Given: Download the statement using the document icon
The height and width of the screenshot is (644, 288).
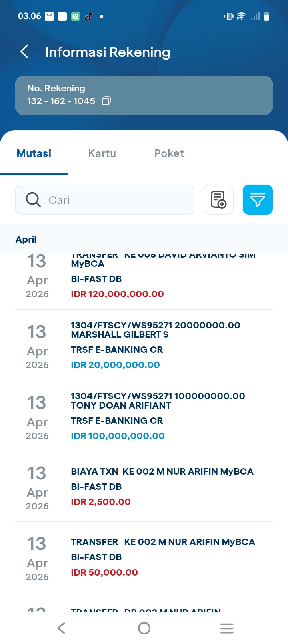Looking at the screenshot, I should [218, 199].
